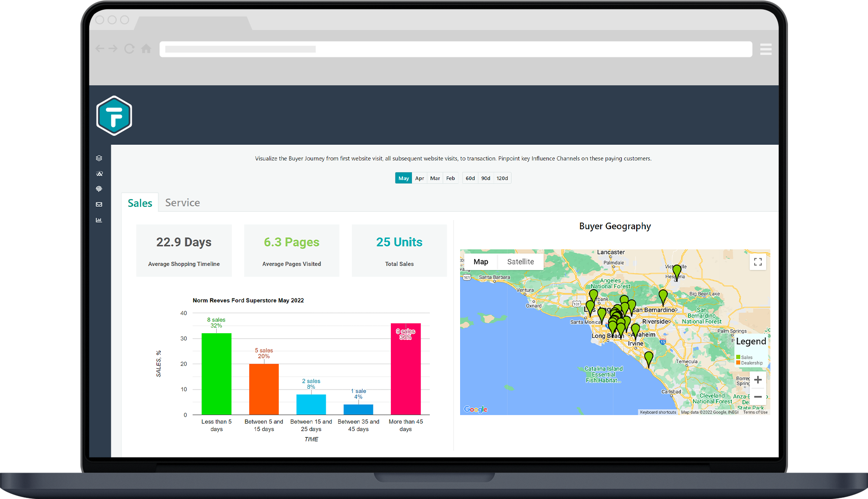
Task: Click the light blue 15 and 25 days bar
Action: click(x=311, y=404)
